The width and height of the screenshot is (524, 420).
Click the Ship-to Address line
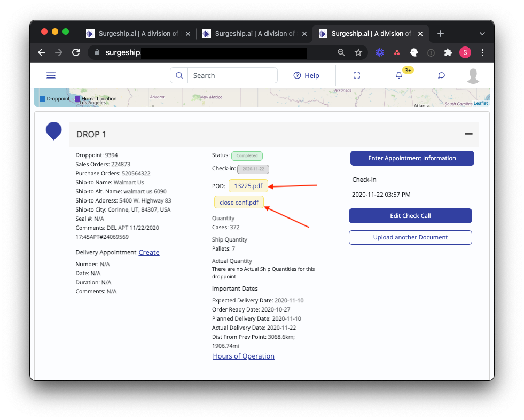(x=123, y=200)
